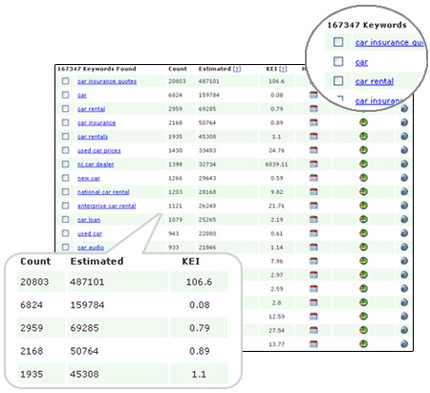
Task: Click globe icon in 'car loan' row
Action: pos(404,219)
